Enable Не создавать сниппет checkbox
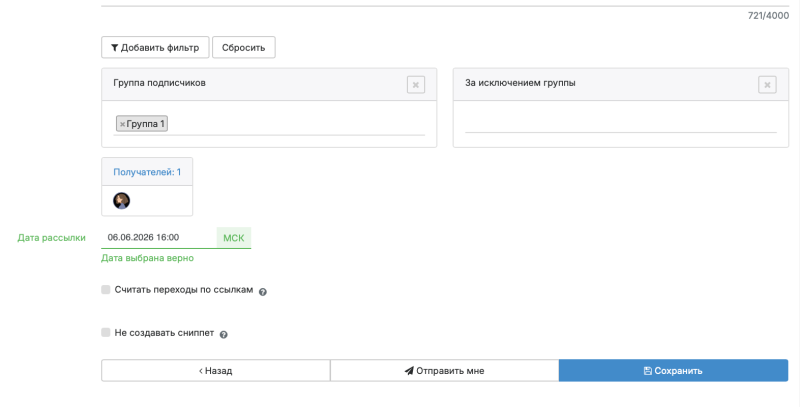800x407 pixels. 106,333
